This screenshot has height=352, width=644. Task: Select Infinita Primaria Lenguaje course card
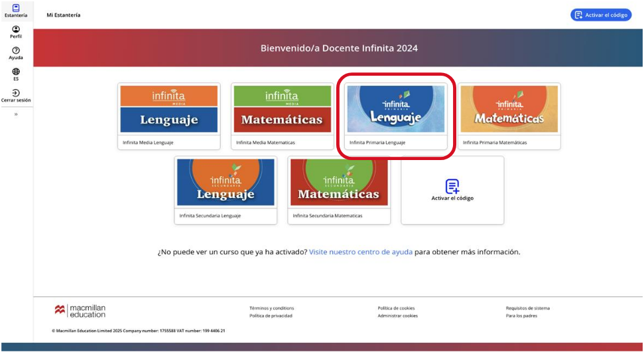click(x=396, y=110)
